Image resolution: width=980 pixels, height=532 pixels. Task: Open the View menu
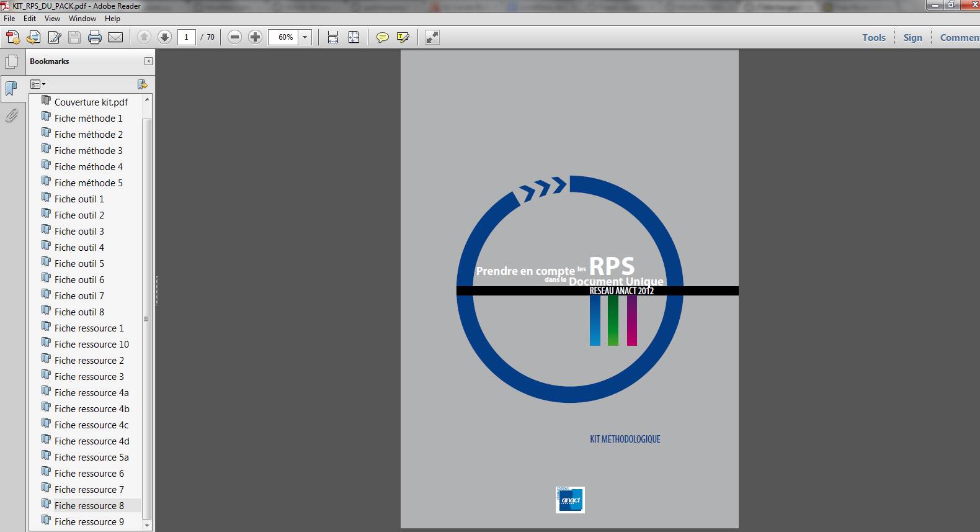pyautogui.click(x=52, y=19)
